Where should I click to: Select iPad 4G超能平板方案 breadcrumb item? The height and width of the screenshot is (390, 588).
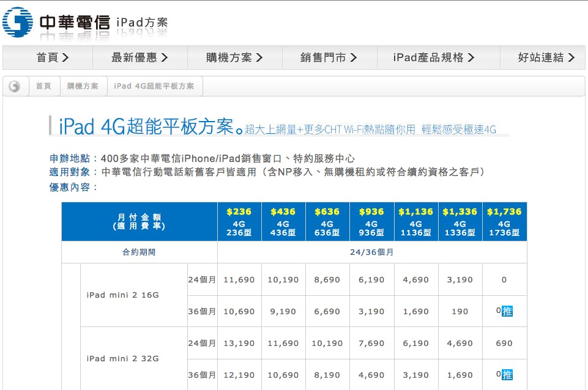[x=154, y=86]
